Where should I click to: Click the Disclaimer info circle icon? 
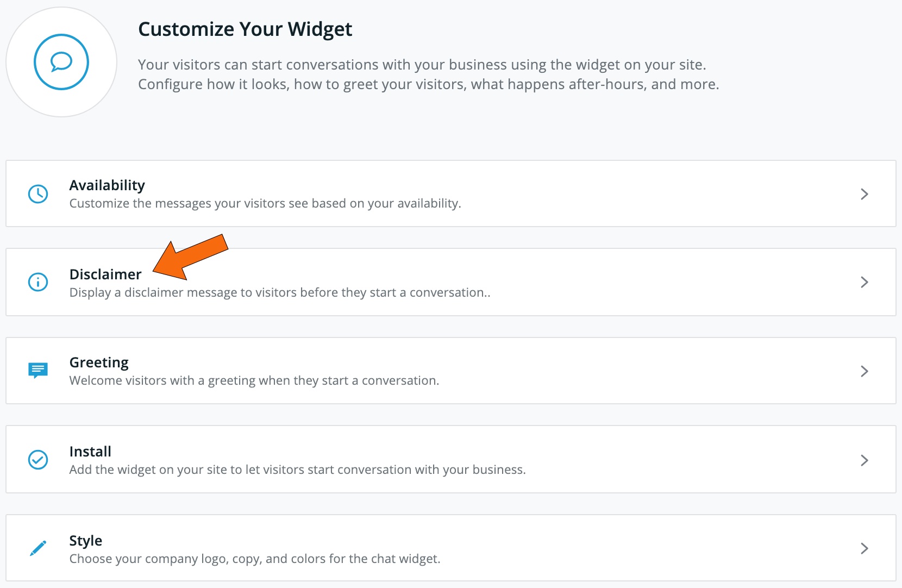38,282
